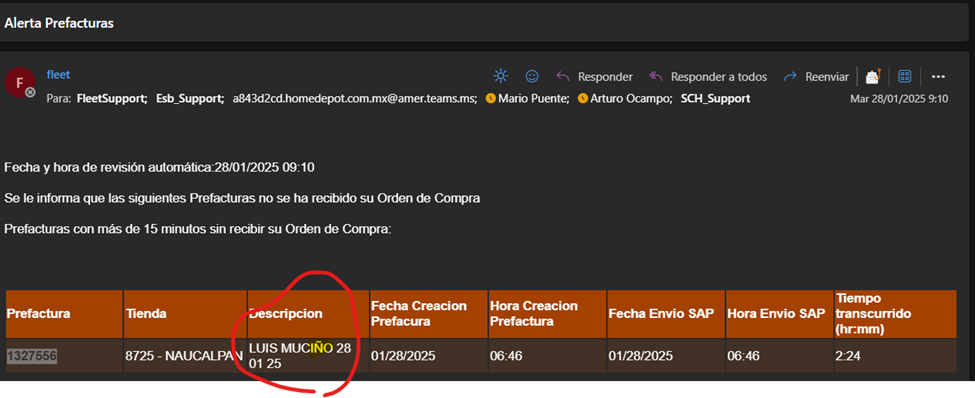This screenshot has height=398, width=975.
Task: Click the Responder a todos double-arrow icon
Action: pyautogui.click(x=656, y=76)
